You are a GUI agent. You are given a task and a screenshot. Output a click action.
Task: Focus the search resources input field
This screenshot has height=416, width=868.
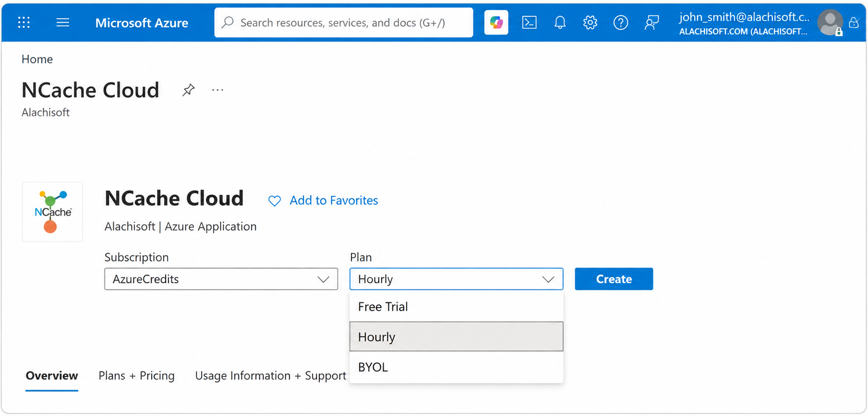[344, 23]
